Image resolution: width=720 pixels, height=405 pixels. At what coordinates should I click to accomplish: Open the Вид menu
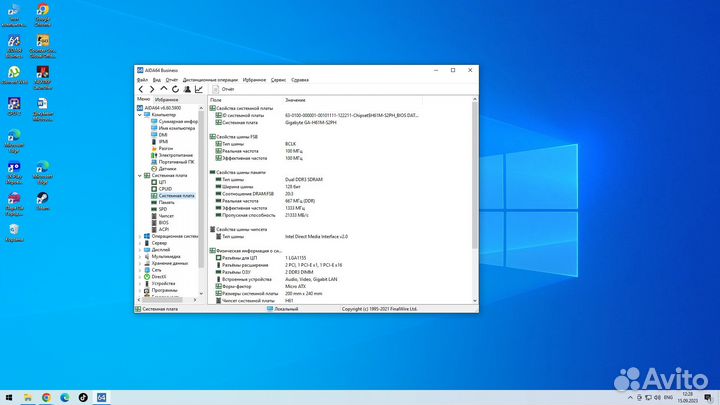coord(157,80)
